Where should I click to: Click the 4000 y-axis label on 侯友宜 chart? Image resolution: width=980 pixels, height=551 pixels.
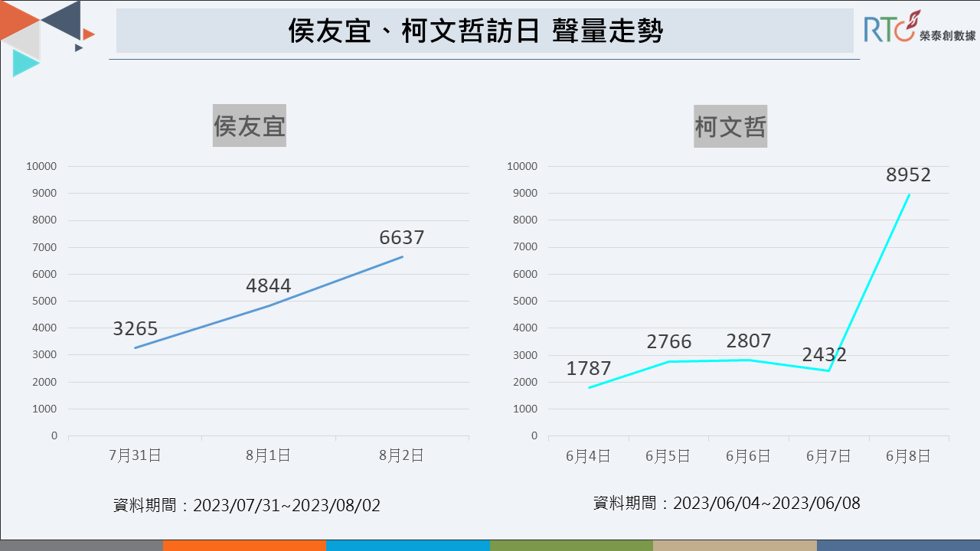[44, 328]
